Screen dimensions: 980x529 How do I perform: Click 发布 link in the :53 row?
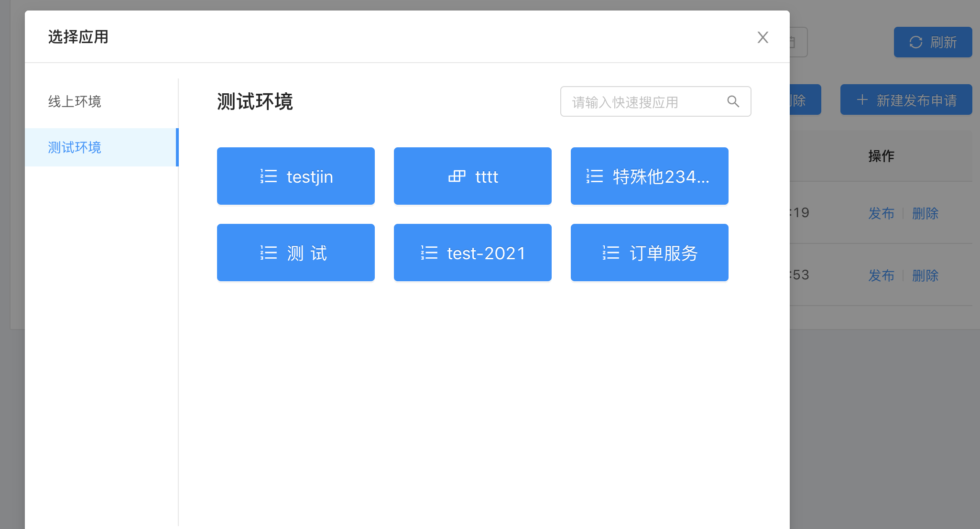pos(882,275)
